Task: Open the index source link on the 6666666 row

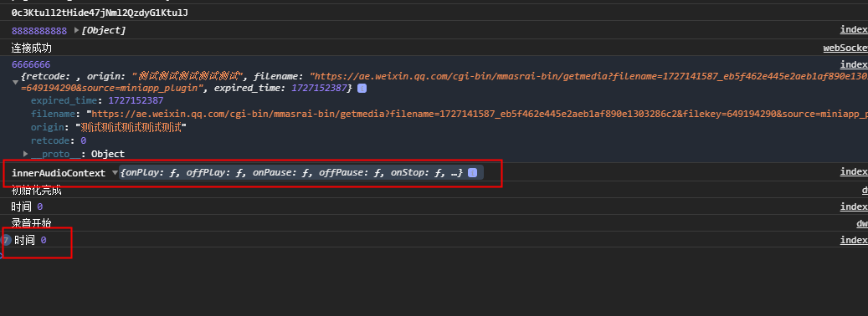Action: 854,64
